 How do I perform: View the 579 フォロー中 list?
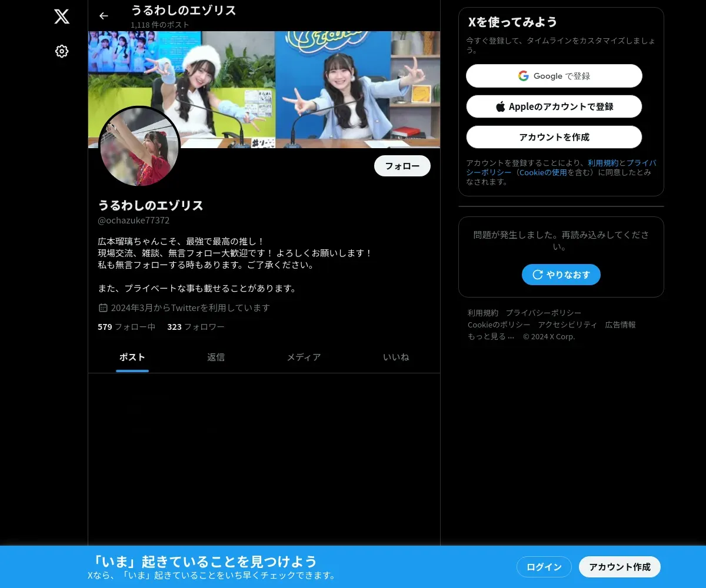126,327
